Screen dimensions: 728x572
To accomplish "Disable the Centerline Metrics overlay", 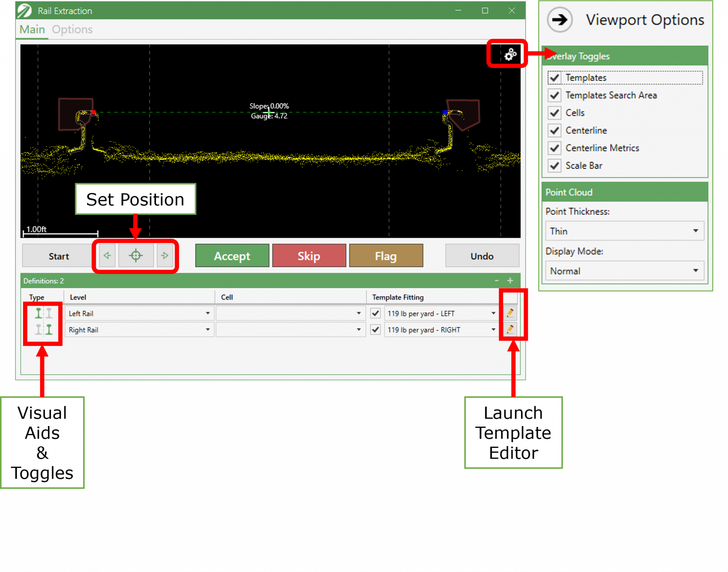I will tap(555, 148).
